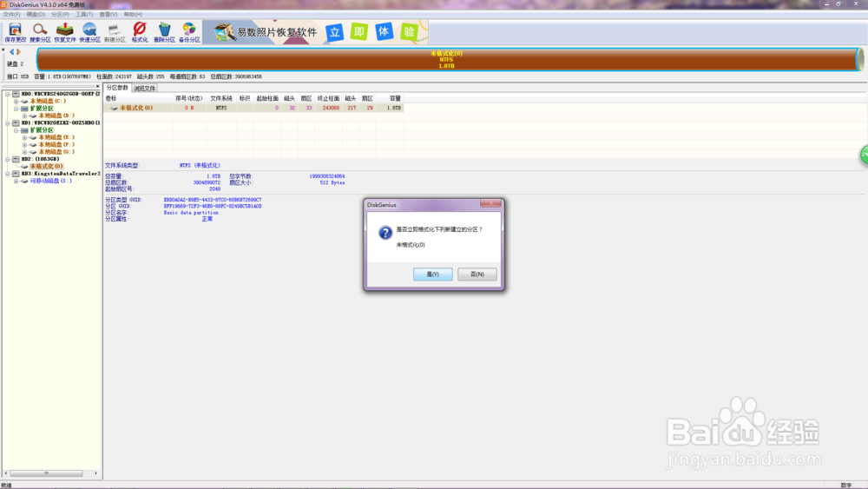
Task: Click the 容量 column header
Action: (395, 98)
